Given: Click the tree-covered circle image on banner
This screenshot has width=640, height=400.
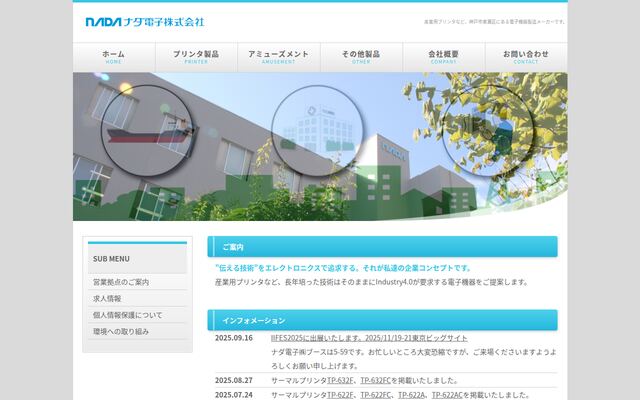Looking at the screenshot, I should [487, 131].
